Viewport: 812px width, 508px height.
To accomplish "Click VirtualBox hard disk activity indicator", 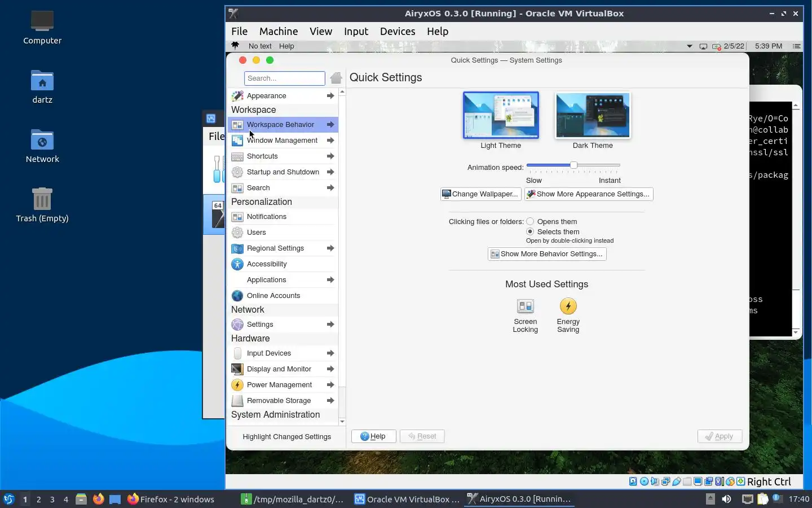I will click(x=633, y=481).
